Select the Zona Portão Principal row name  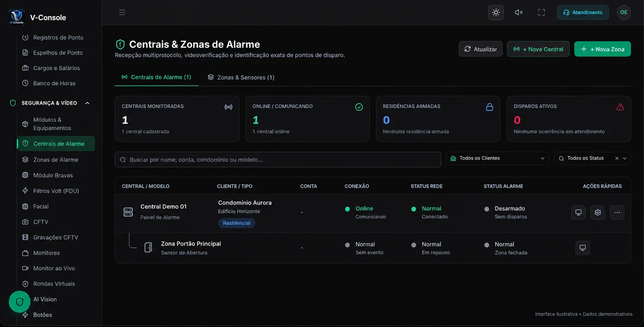tap(191, 243)
